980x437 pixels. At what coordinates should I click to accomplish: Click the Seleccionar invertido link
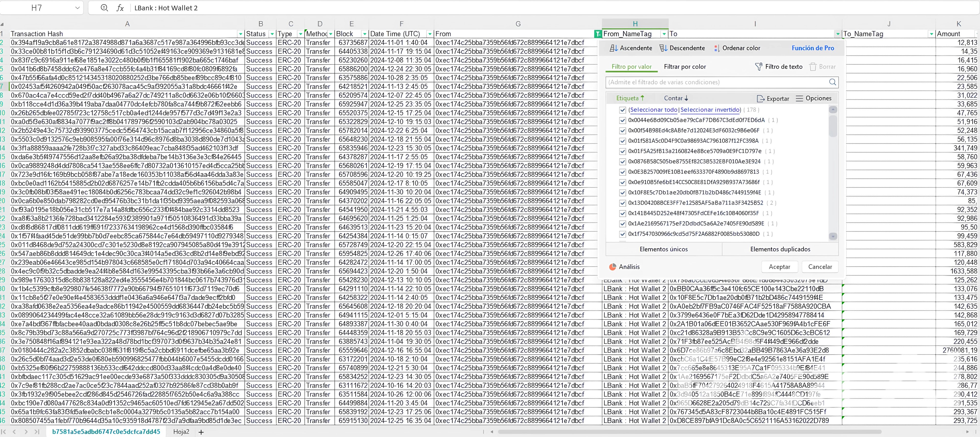[x=710, y=110]
